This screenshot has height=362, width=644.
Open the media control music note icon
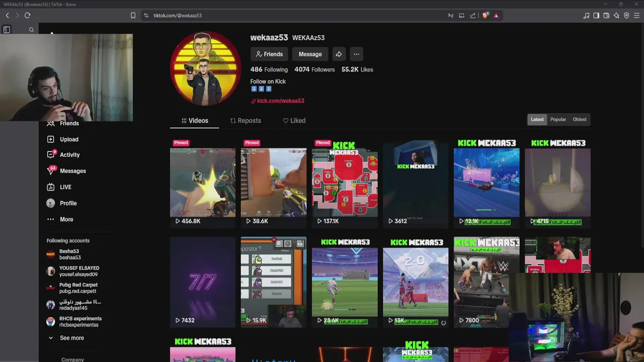586,16
